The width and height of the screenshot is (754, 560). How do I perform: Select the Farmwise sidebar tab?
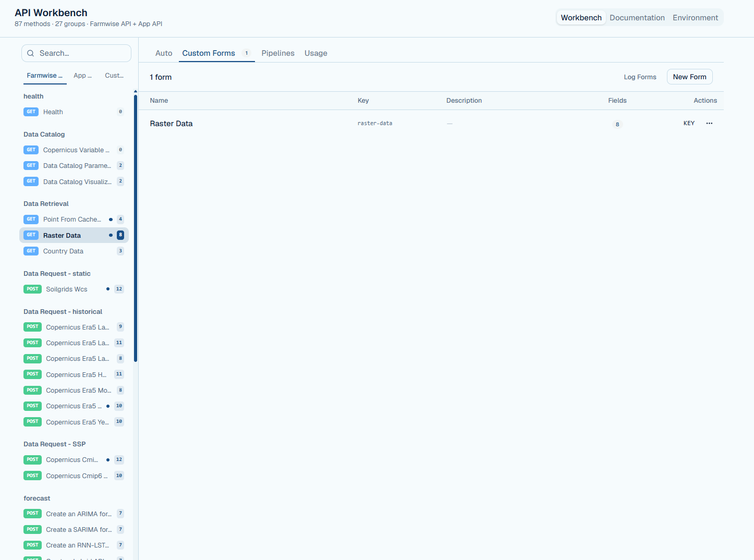pyautogui.click(x=45, y=76)
